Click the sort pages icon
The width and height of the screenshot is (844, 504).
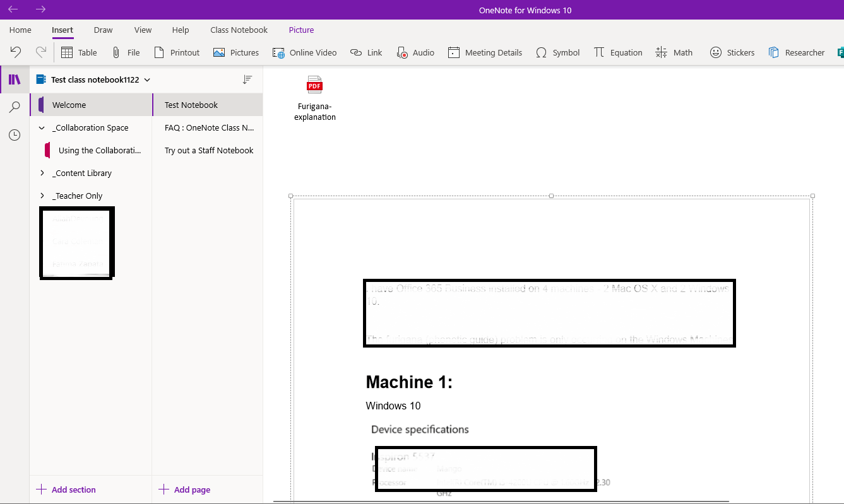pyautogui.click(x=247, y=79)
